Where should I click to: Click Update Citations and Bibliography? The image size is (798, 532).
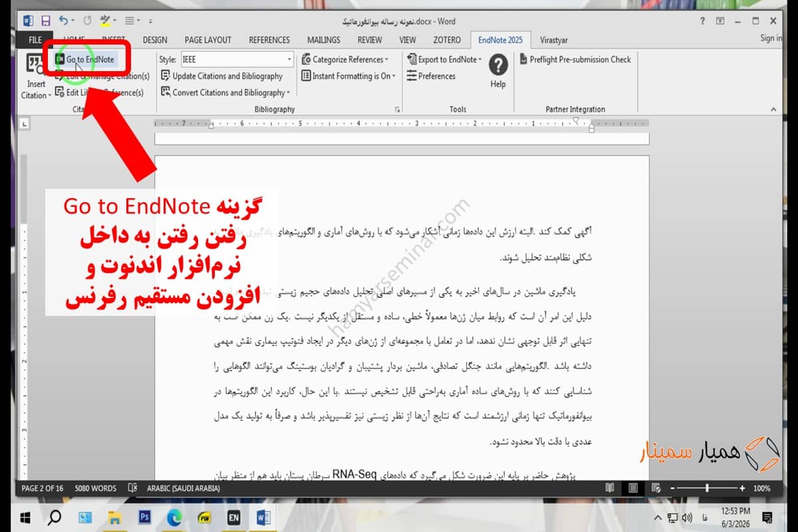point(222,76)
